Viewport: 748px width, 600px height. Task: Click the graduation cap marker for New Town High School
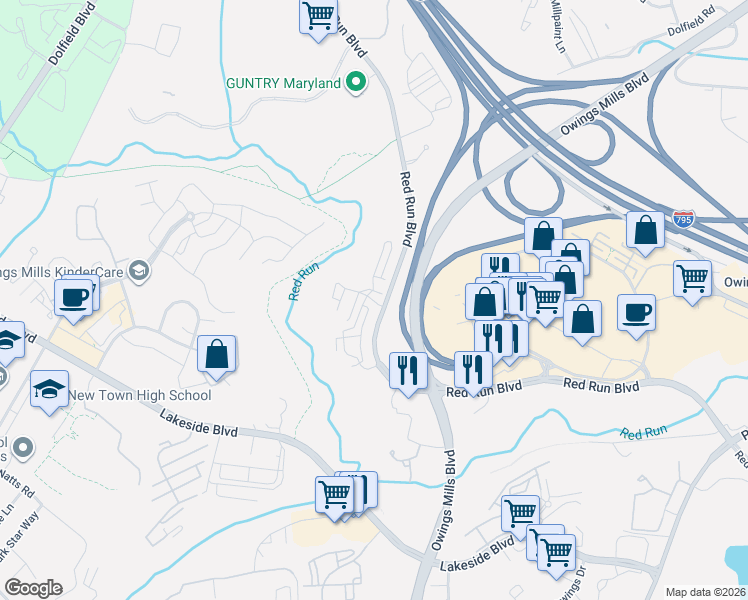click(50, 392)
